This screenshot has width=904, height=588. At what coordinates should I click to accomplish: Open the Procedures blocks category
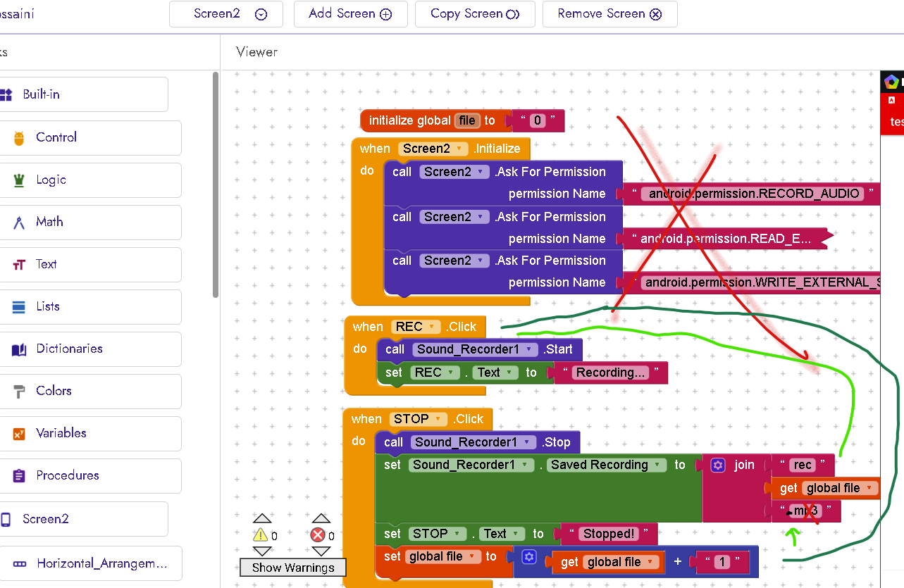[x=67, y=476]
